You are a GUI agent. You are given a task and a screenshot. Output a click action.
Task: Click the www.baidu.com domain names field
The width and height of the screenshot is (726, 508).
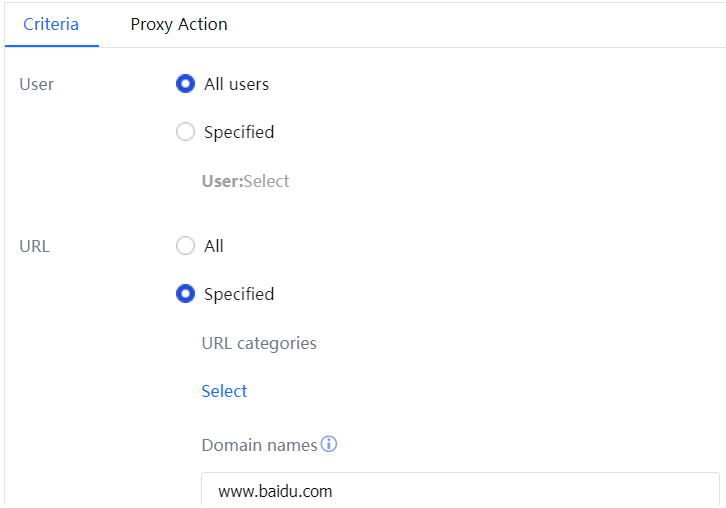460,491
